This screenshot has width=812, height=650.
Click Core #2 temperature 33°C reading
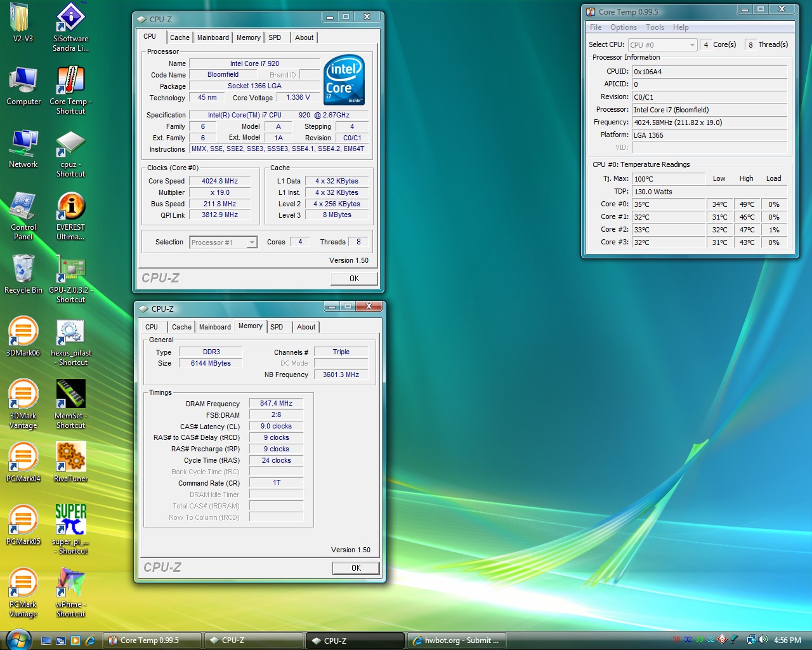[x=668, y=230]
